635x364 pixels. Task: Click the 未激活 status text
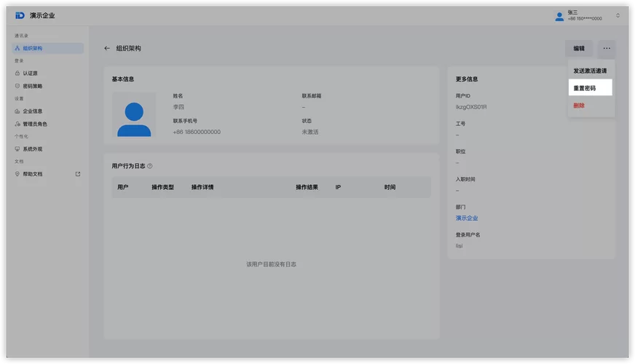pyautogui.click(x=309, y=132)
